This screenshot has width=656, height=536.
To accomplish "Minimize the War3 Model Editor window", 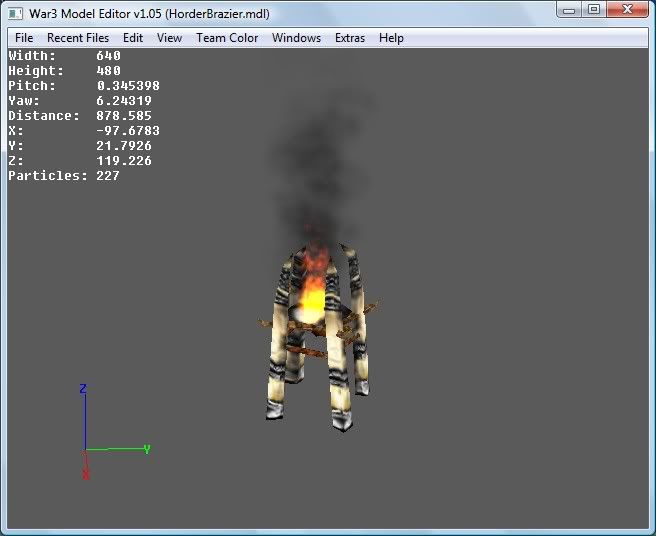I will [x=569, y=10].
